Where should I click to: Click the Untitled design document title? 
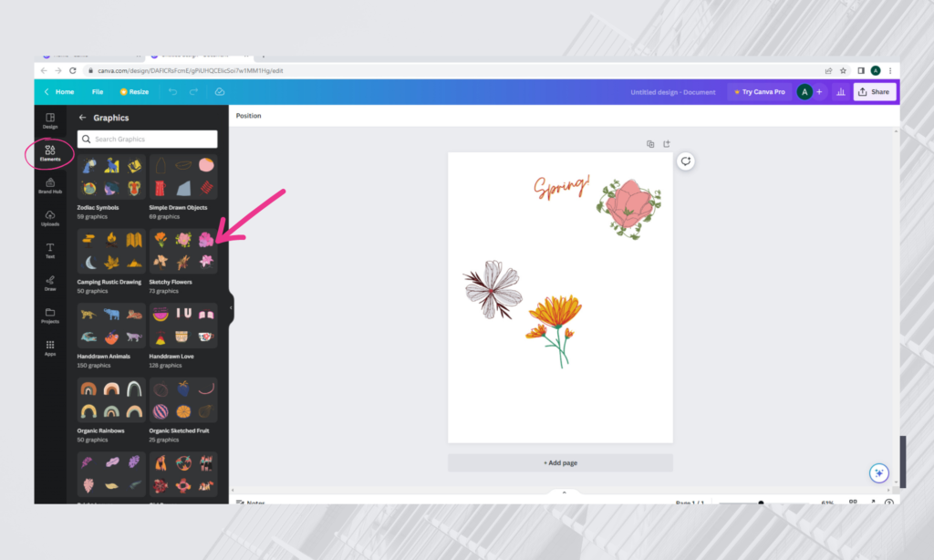point(673,92)
